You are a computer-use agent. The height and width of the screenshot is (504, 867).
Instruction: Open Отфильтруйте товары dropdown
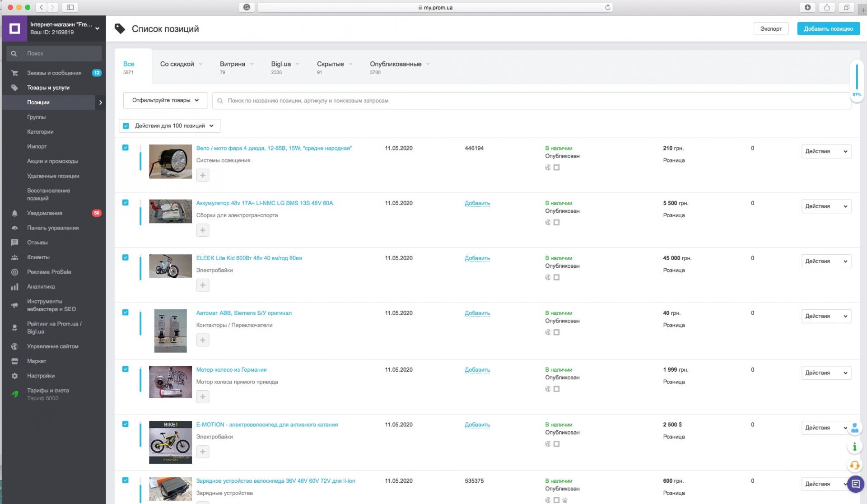165,100
